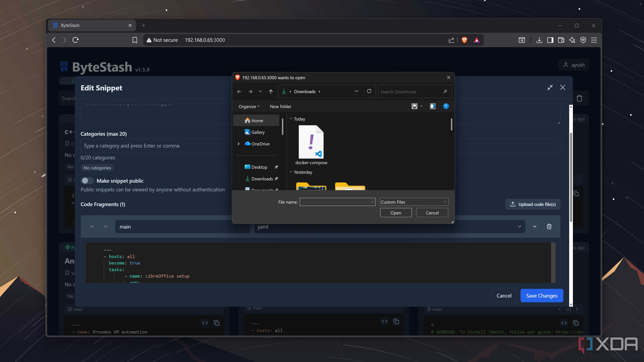This screenshot has width=644, height=362.
Task: Expand address bar previous locations dropdown
Action: [356, 92]
